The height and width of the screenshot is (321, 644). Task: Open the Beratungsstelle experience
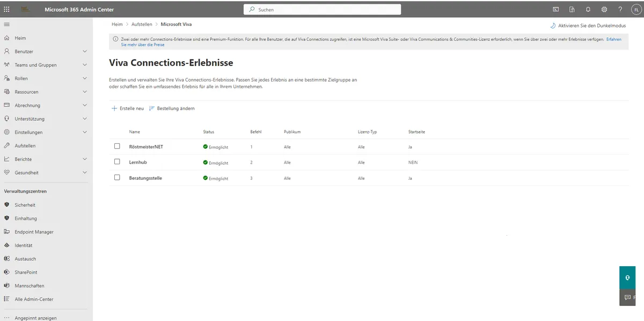(x=145, y=178)
